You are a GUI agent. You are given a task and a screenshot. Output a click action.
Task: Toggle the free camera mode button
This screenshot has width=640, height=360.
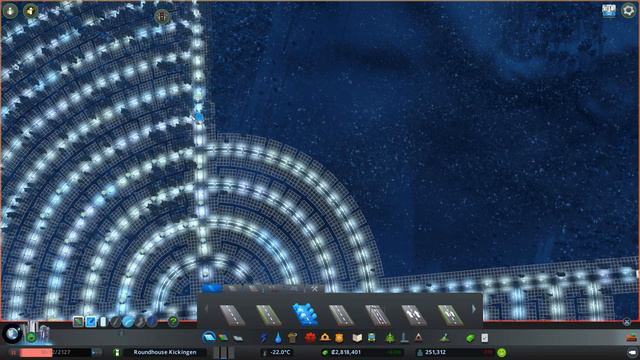pos(632,352)
